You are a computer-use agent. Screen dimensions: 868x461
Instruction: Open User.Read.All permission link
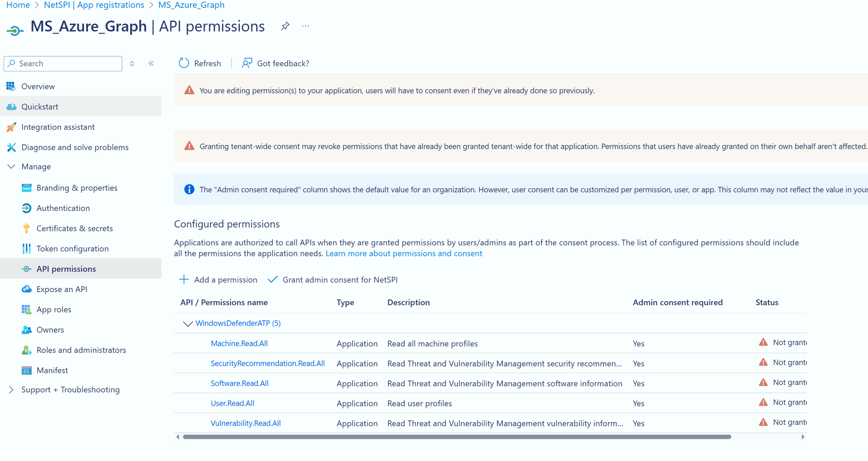click(x=233, y=403)
